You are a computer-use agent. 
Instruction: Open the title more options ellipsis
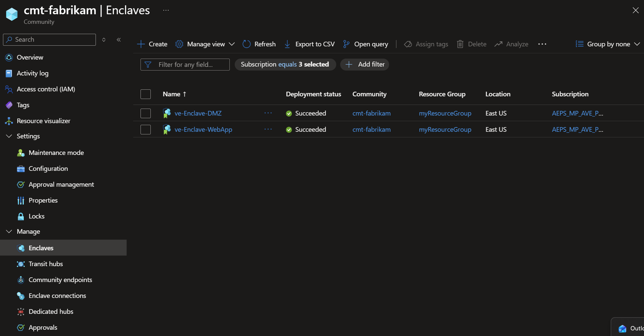pyautogui.click(x=166, y=10)
